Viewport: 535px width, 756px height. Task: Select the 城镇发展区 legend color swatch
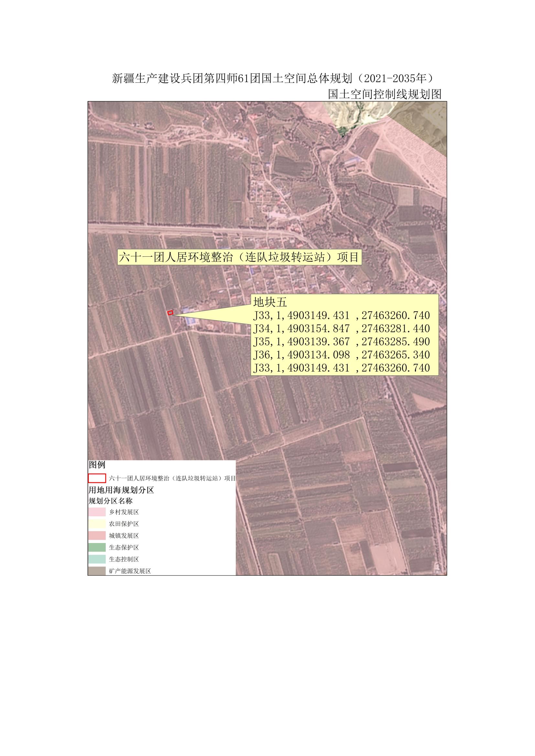(97, 536)
